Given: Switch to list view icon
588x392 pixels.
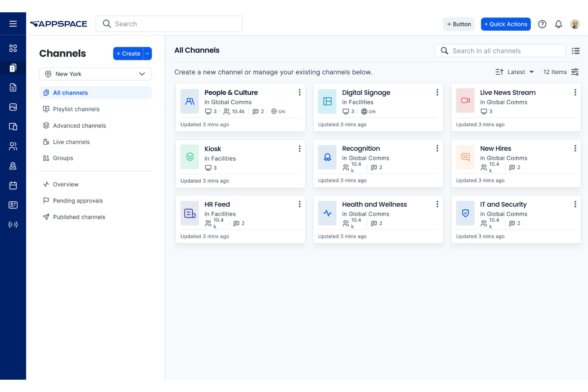Looking at the screenshot, I should [x=576, y=51].
